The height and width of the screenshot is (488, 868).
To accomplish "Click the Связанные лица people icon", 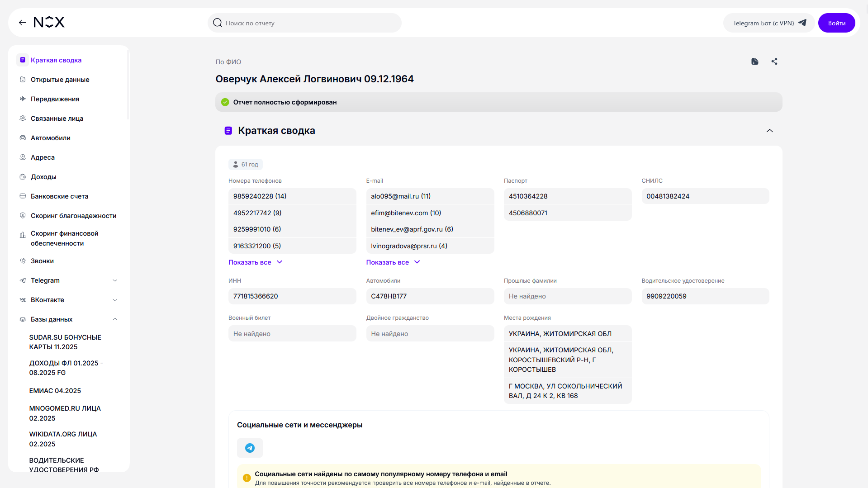I will [x=23, y=118].
